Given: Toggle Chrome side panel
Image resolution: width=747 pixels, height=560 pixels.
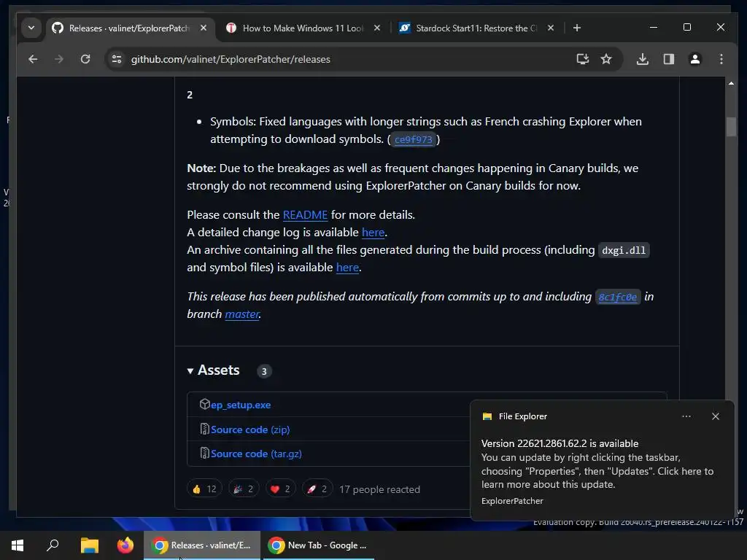Looking at the screenshot, I should coord(669,59).
